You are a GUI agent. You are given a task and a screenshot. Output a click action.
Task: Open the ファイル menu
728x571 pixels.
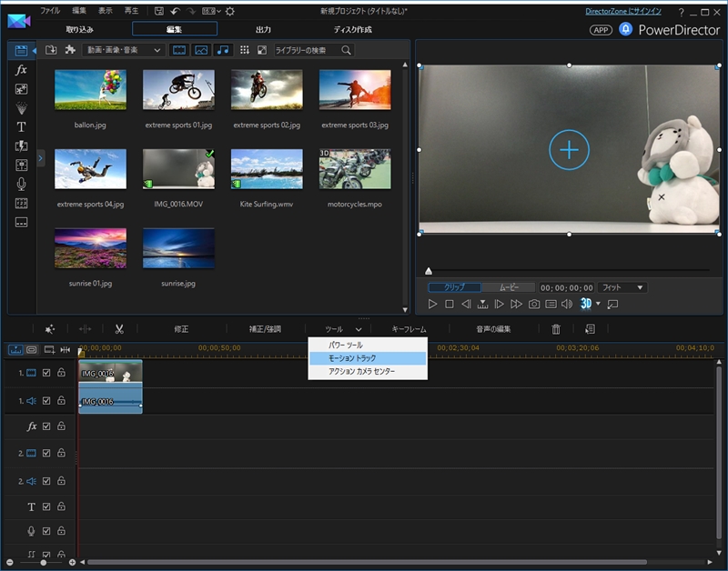(x=50, y=11)
